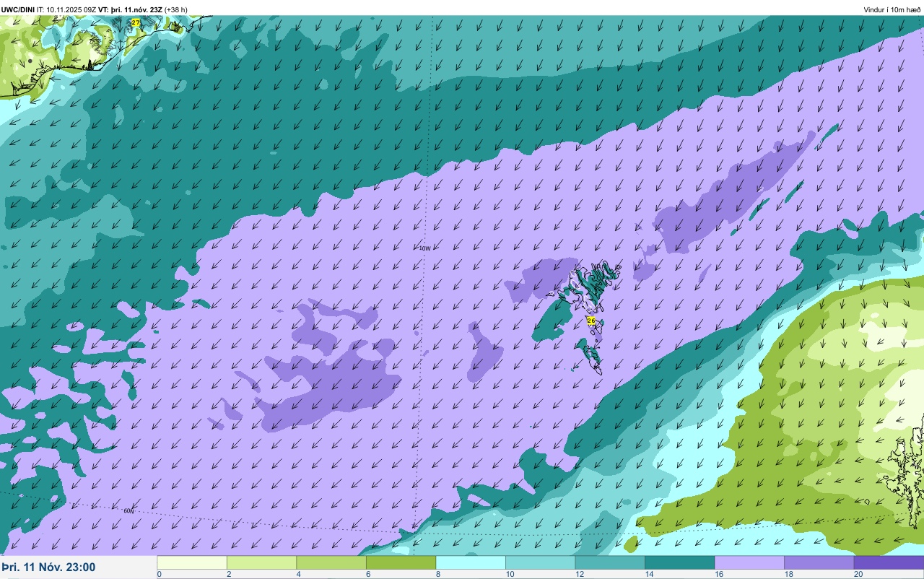Image resolution: width=924 pixels, height=579 pixels.
Task: Click the 'Vindur í 10m hæð' title
Action: click(892, 9)
